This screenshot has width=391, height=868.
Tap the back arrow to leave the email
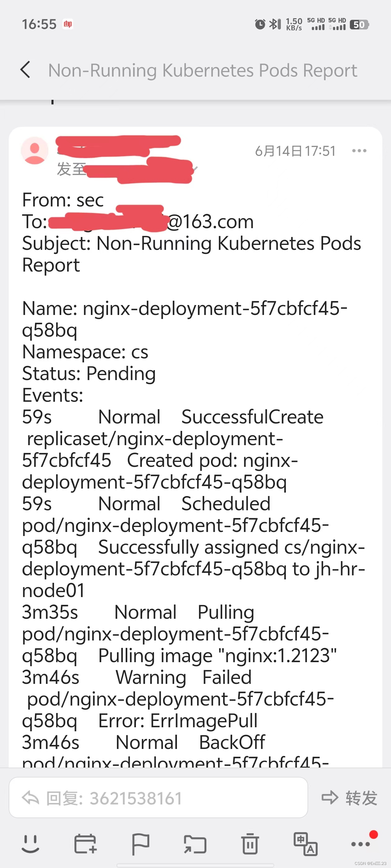tap(26, 70)
